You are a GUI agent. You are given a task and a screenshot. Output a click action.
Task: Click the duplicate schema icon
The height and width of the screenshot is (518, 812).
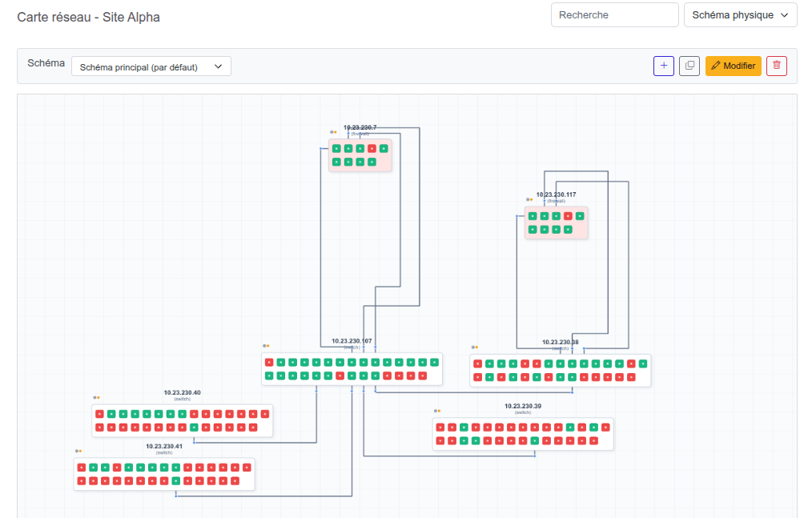[689, 66]
